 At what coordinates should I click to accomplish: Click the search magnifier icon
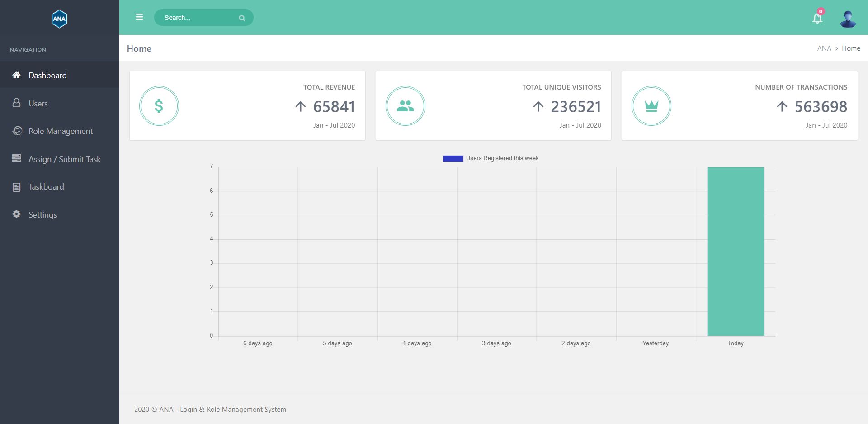(242, 18)
